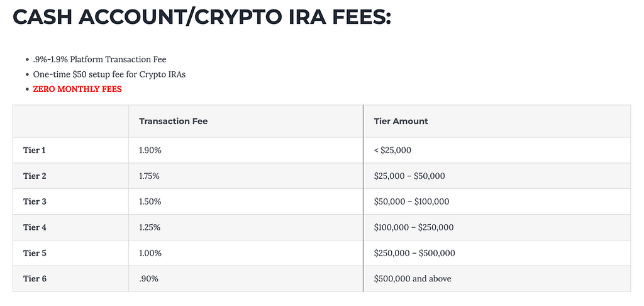
Task: Click the 1.75% transaction fee cell
Action: pos(246,176)
